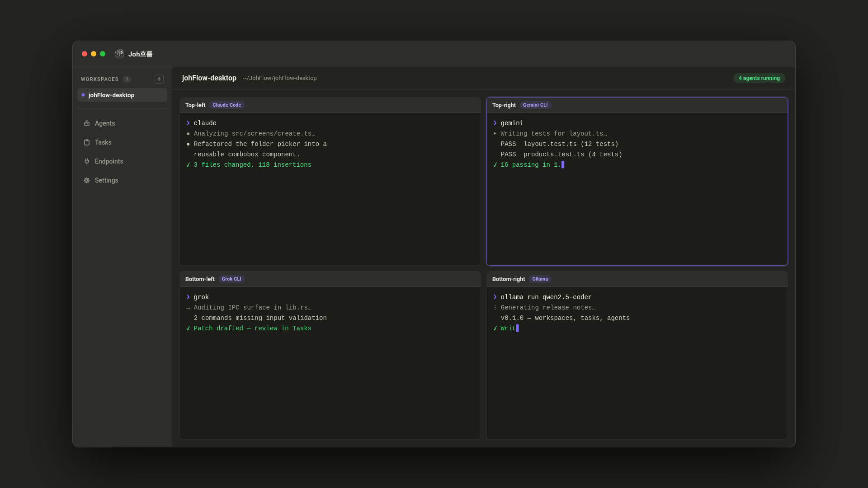
Task: Click checkmark beside 16 passing
Action: pos(495,165)
